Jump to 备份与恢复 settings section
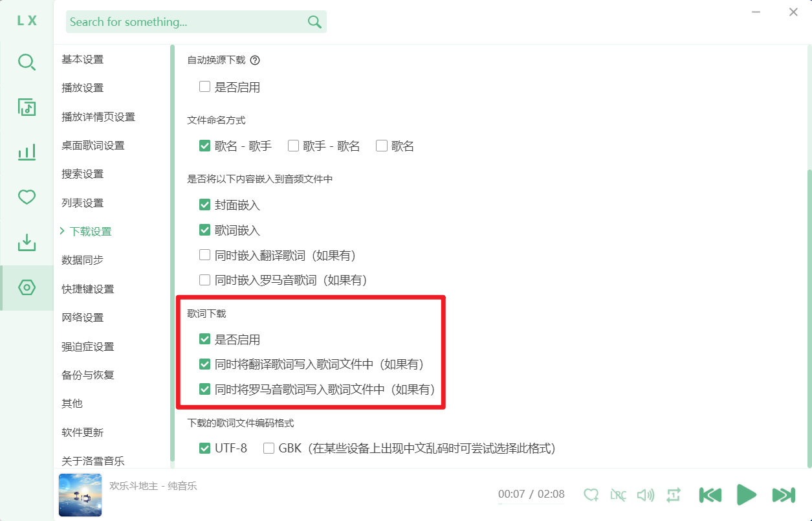This screenshot has width=812, height=521. [88, 375]
